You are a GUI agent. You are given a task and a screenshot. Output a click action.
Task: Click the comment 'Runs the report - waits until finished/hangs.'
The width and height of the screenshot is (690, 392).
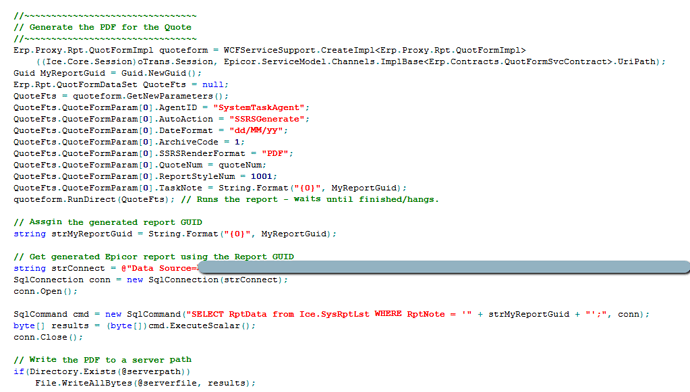[x=310, y=199]
